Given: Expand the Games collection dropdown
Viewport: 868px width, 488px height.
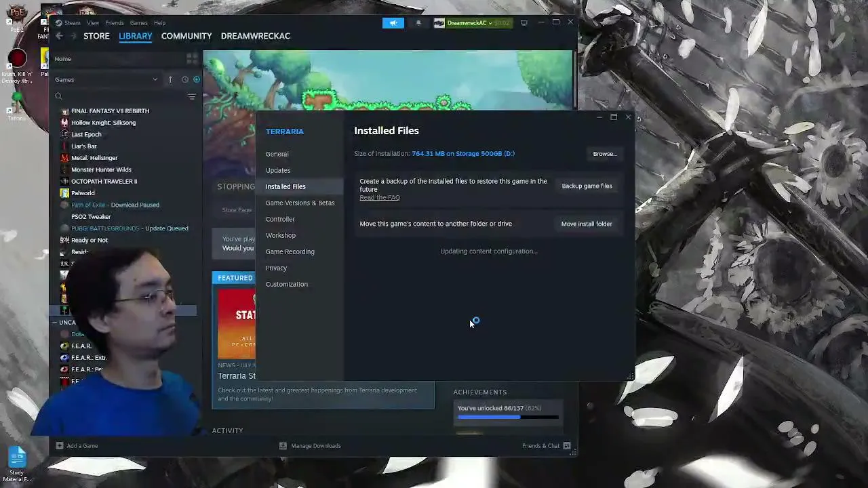Looking at the screenshot, I should pos(155,80).
